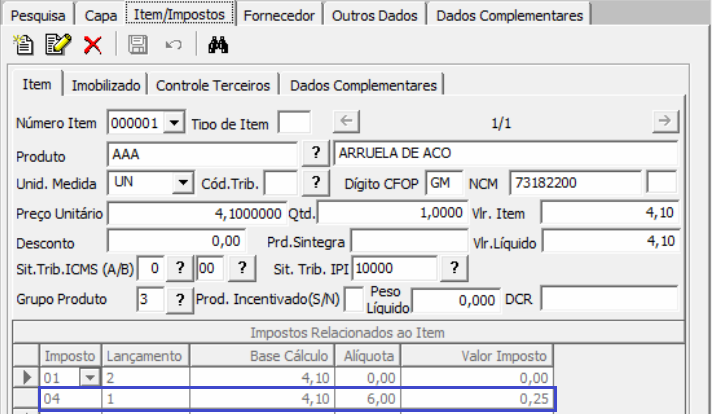Click the Tipo de Item field

[295, 122]
